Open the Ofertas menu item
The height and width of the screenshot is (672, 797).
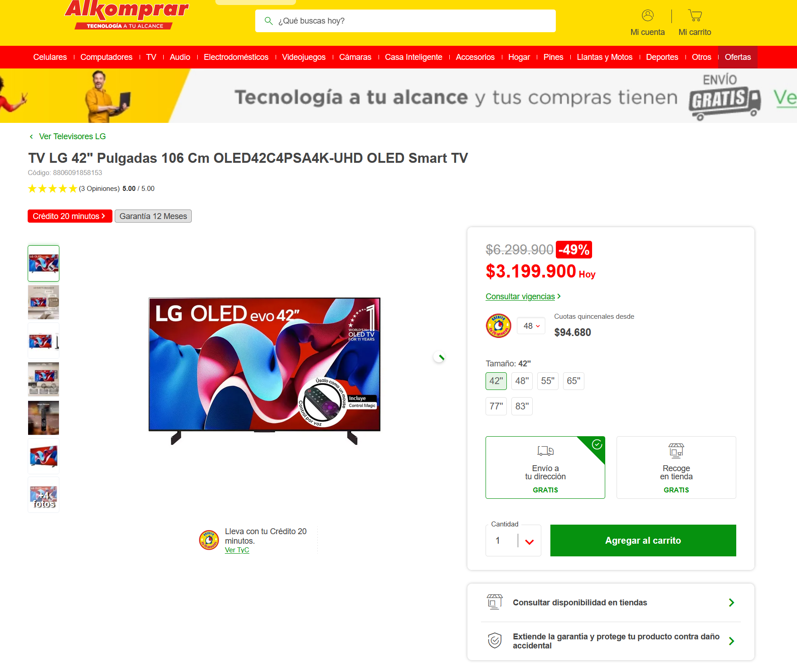pyautogui.click(x=738, y=57)
